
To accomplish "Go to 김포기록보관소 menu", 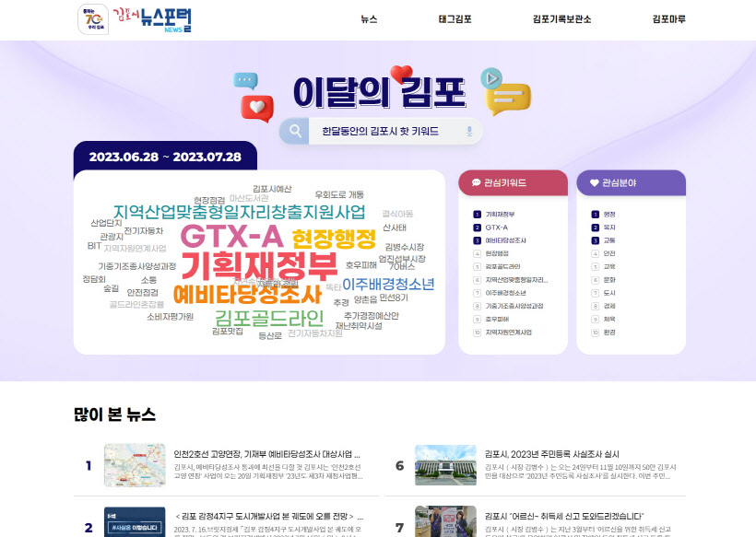I will 561,19.
